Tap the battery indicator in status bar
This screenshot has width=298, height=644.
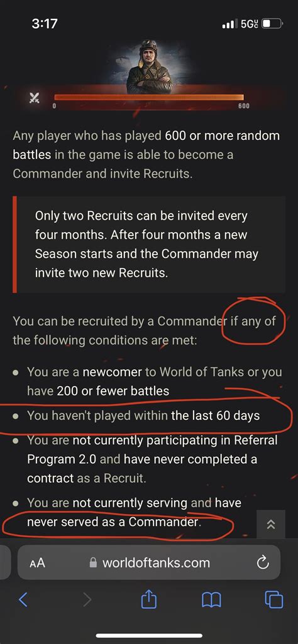272,24
